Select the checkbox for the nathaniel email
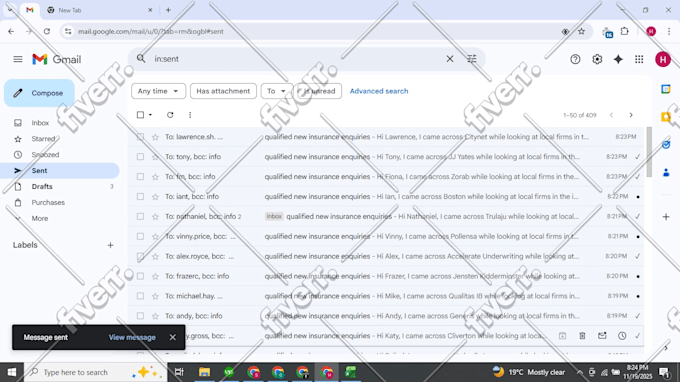Image resolution: width=680 pixels, height=382 pixels. [x=140, y=216]
